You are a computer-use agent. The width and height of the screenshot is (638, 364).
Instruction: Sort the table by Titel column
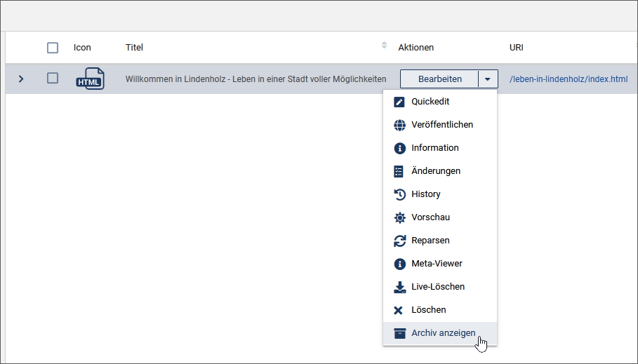click(384, 45)
